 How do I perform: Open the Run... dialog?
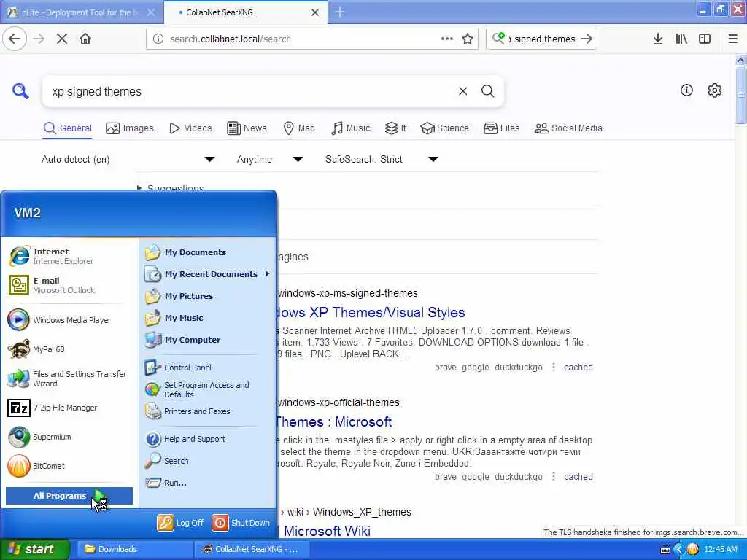[208, 483]
